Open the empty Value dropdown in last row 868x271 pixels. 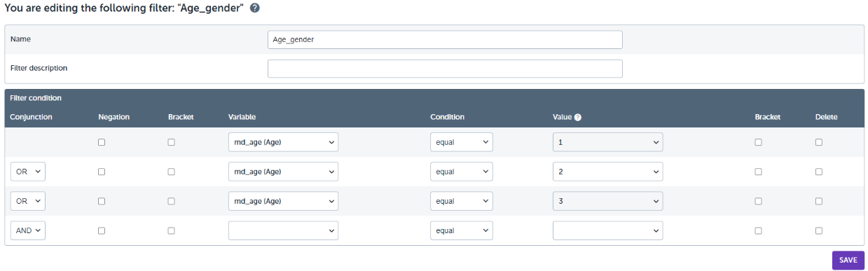point(607,230)
